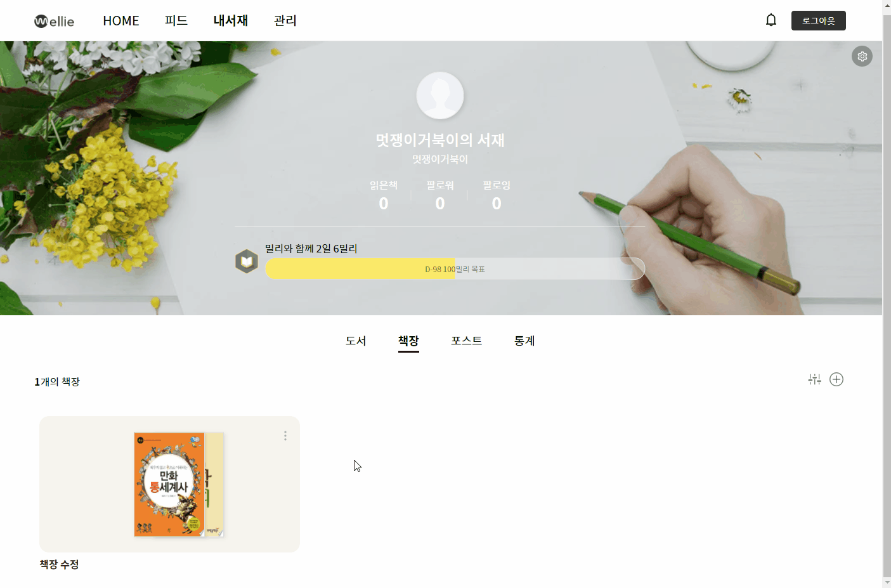This screenshot has height=588, width=891.
Task: Add a new bookshelf with plus icon
Action: coord(836,379)
